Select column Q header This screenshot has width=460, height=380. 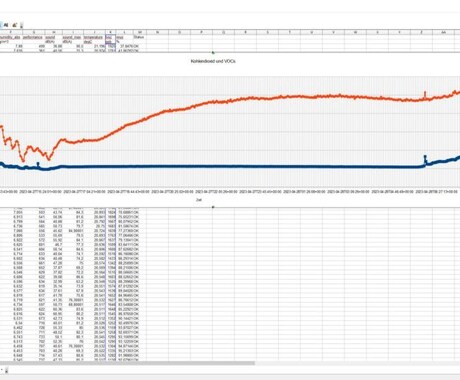[x=223, y=32]
